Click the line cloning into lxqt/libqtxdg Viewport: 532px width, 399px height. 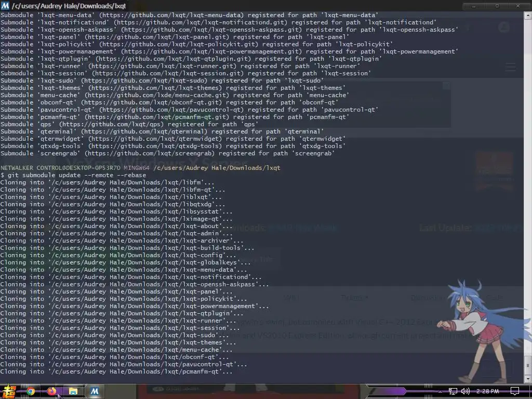(x=113, y=204)
